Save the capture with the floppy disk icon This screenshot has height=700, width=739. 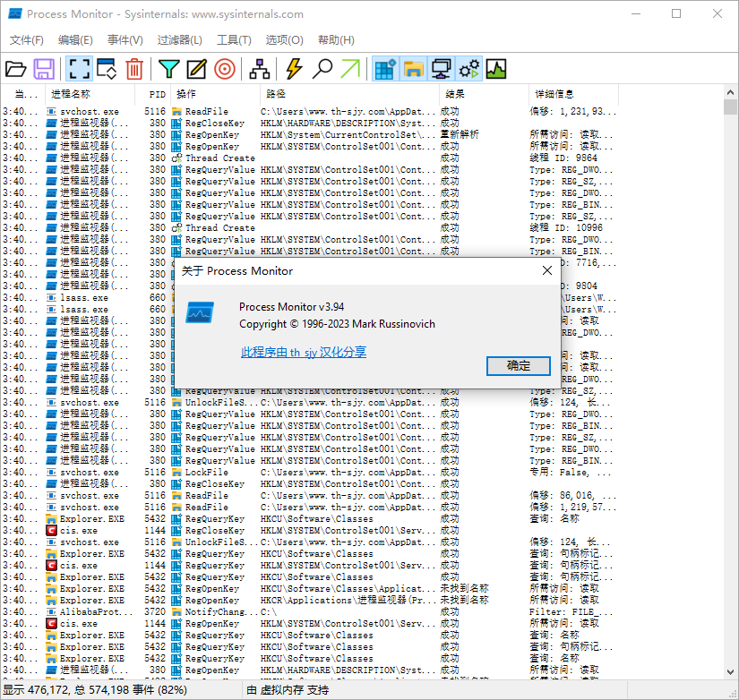(x=44, y=69)
